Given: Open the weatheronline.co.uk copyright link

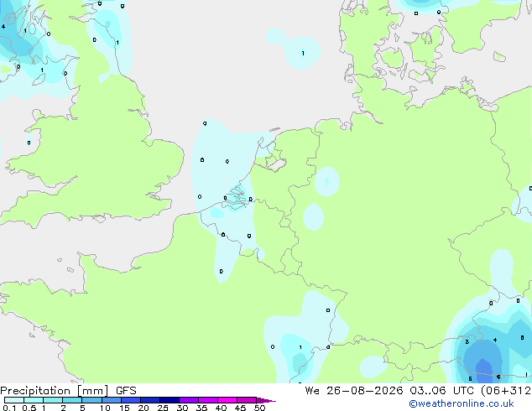Looking at the screenshot, I should pos(462,403).
